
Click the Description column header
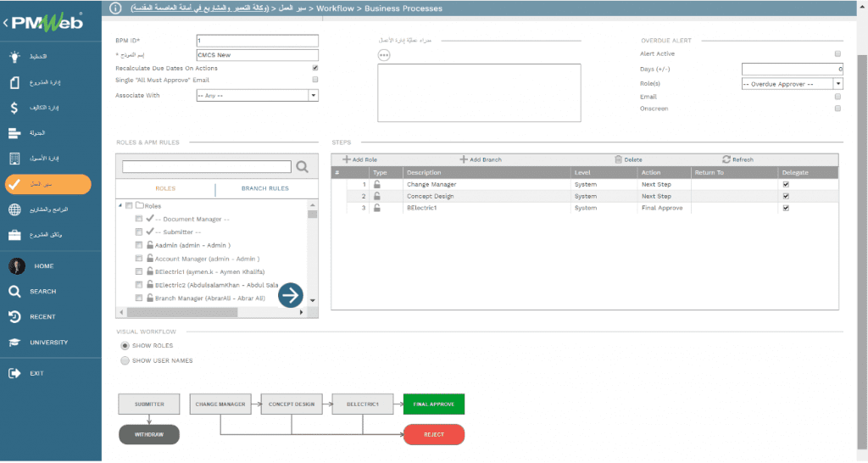424,173
